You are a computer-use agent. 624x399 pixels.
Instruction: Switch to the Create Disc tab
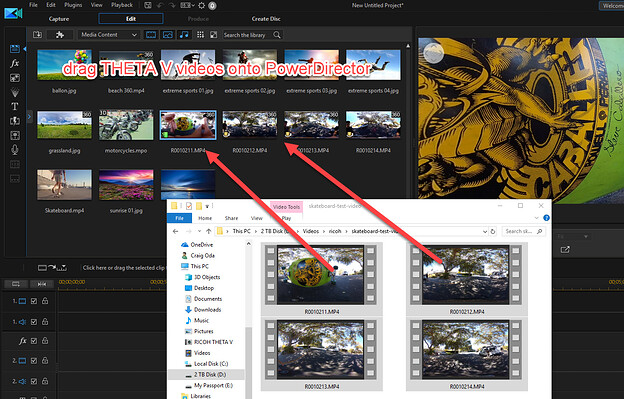266,19
